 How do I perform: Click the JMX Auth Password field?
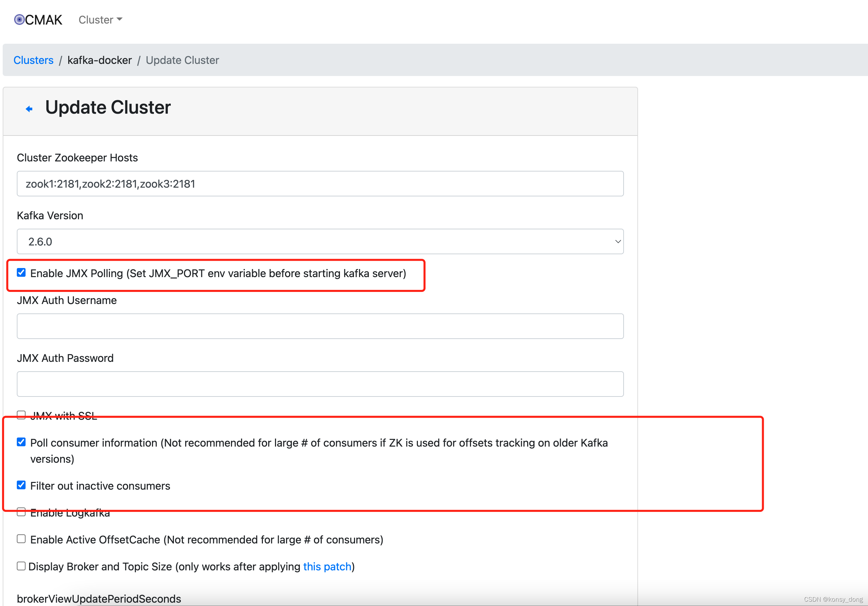[320, 384]
